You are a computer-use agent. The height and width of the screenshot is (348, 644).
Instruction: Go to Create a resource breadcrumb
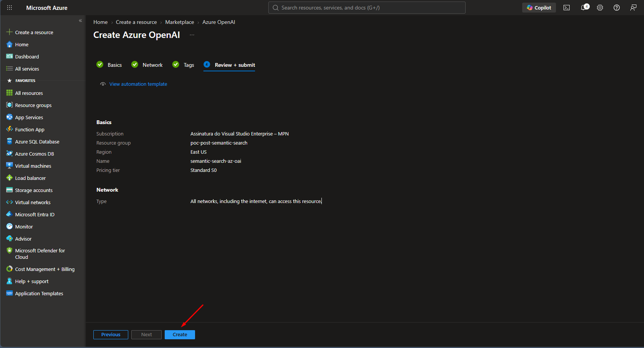[x=136, y=22]
